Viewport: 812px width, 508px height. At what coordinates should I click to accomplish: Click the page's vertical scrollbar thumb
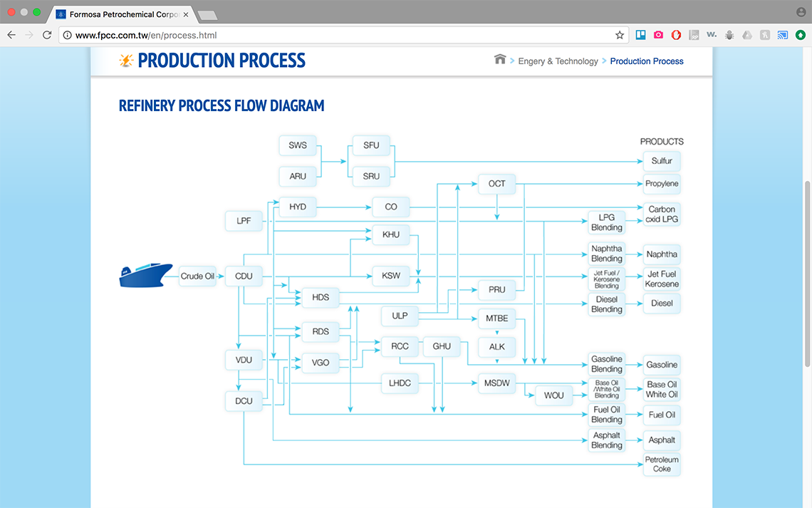point(807,274)
